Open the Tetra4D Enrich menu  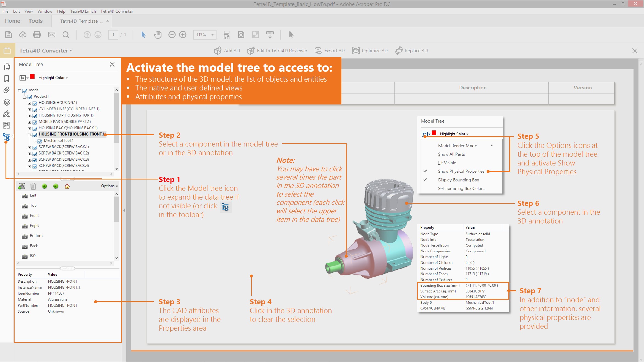(83, 11)
